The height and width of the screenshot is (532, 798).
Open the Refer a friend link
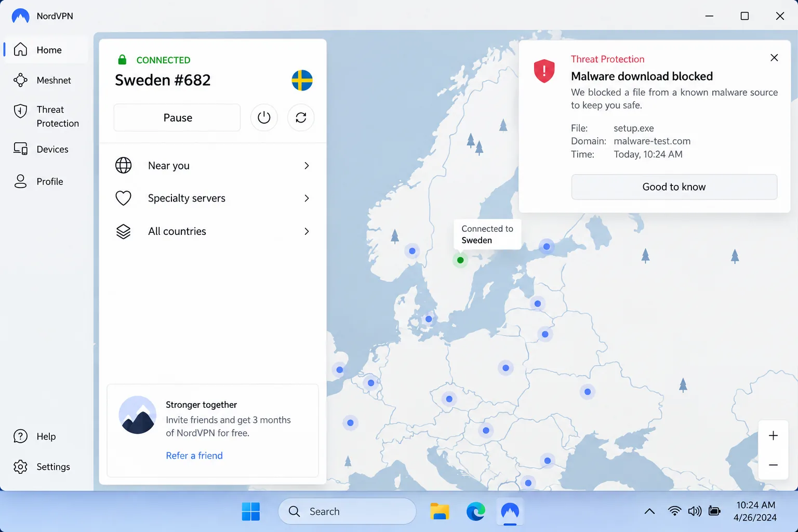(194, 456)
